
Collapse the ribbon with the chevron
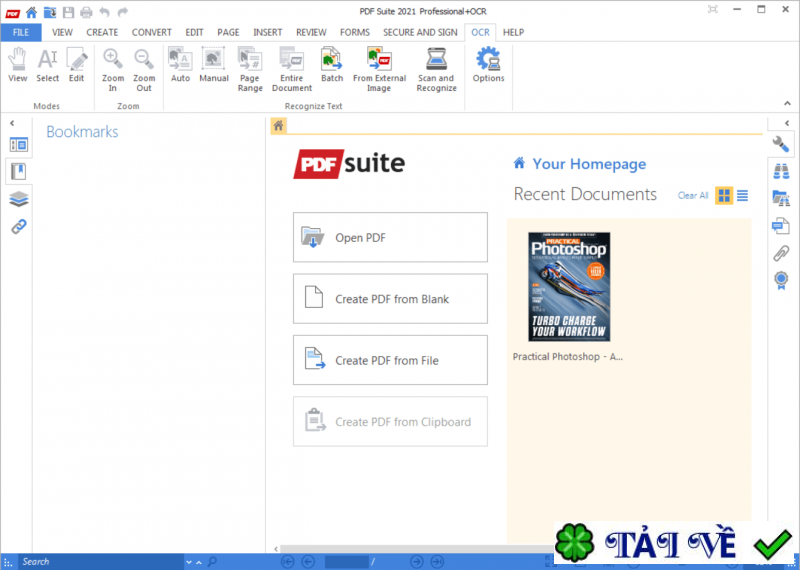(787, 104)
